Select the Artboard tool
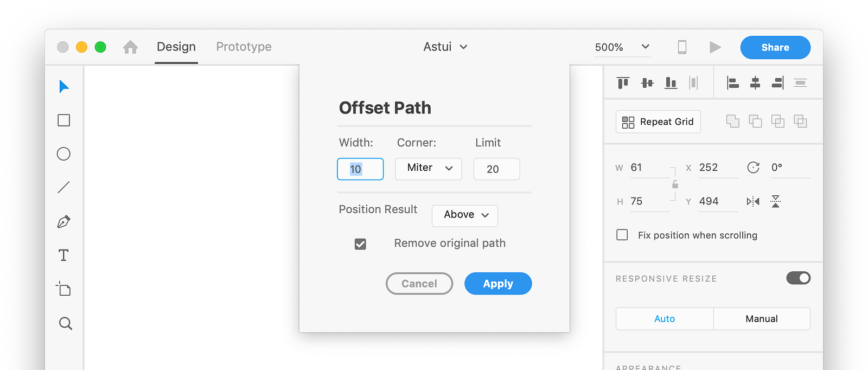The width and height of the screenshot is (868, 370). click(x=63, y=289)
